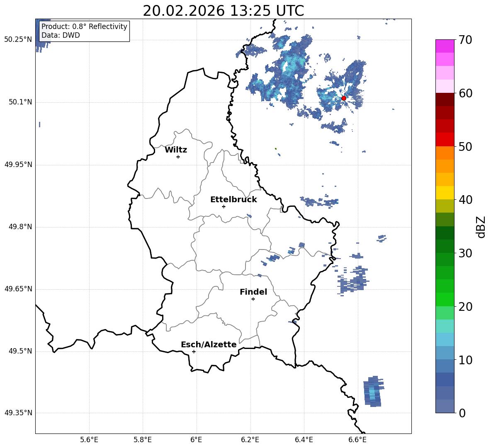Click the 40 colorbar tick label

tap(465, 200)
